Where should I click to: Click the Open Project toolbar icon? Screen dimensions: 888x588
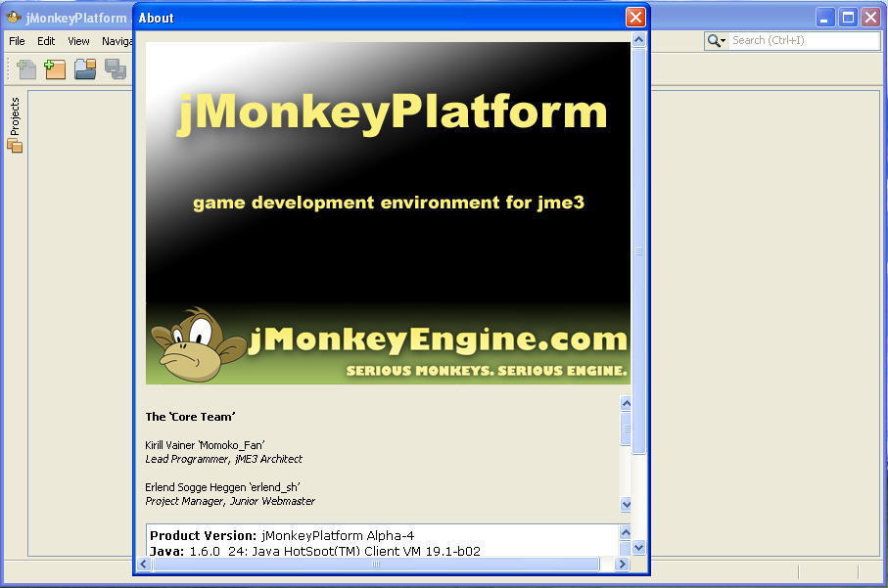point(85,69)
